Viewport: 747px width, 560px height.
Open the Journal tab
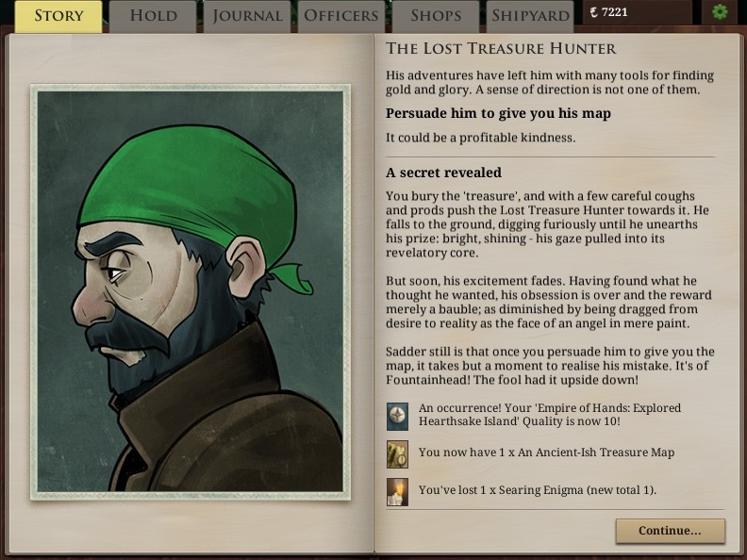[247, 16]
